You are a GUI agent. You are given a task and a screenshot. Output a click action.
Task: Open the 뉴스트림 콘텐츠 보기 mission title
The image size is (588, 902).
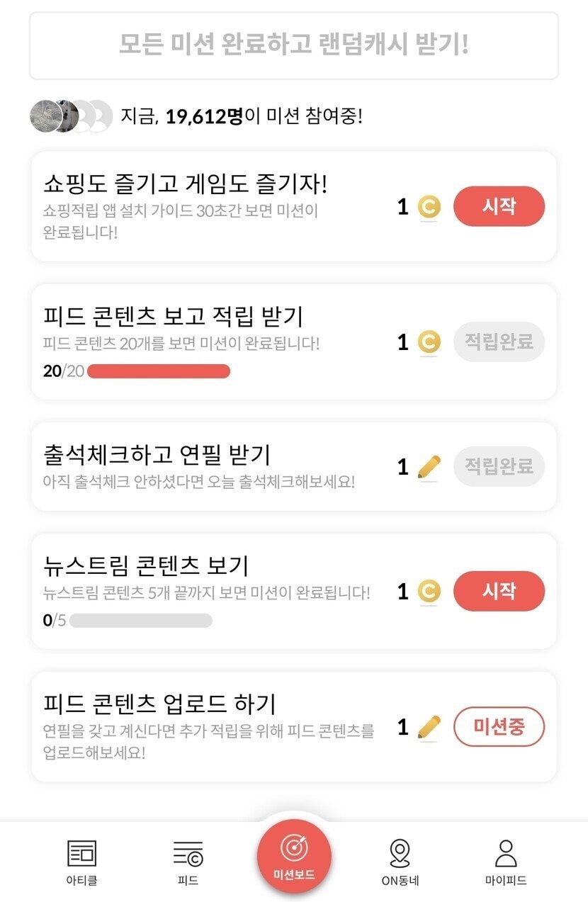[x=145, y=565]
